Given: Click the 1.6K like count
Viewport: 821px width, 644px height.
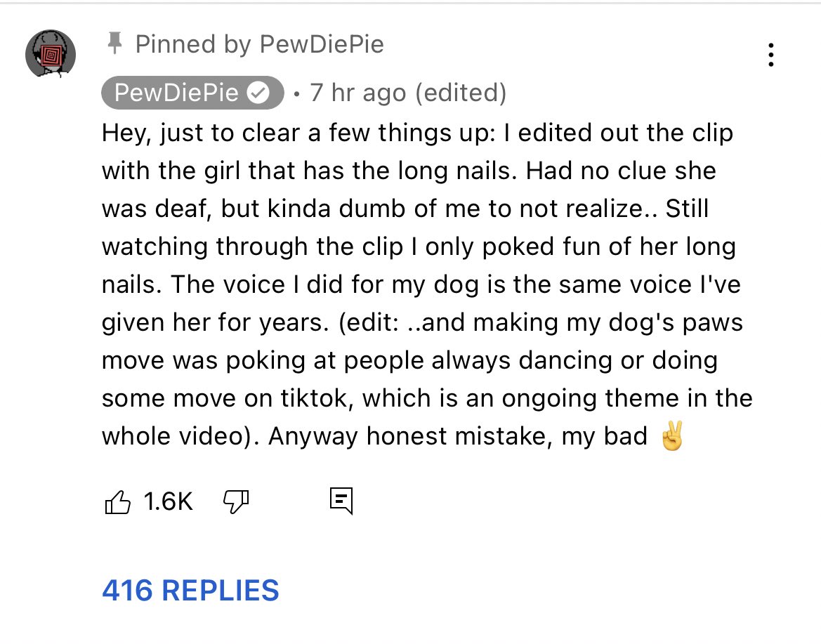Looking at the screenshot, I should coord(167,501).
